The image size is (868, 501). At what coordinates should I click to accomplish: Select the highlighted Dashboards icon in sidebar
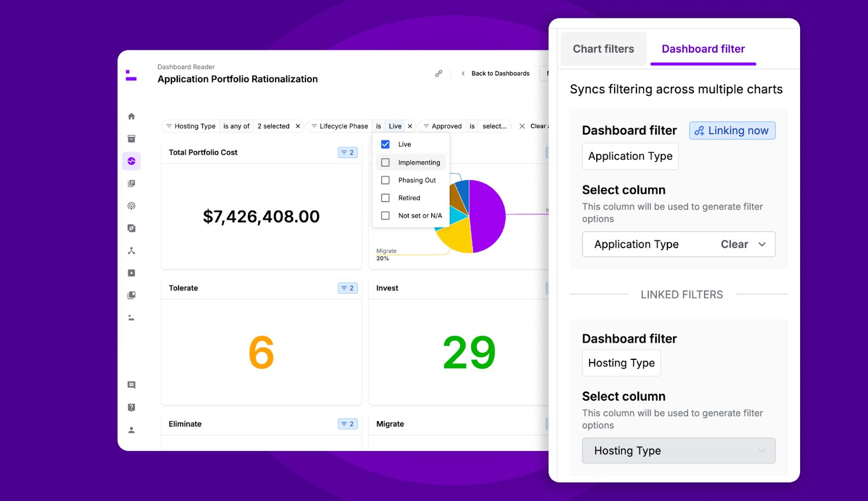pyautogui.click(x=131, y=161)
